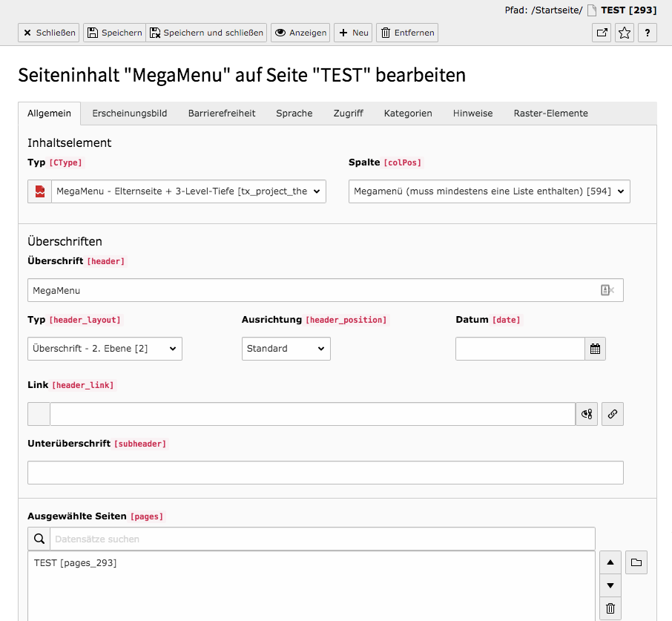Open the calendar picker for the Datum field
The image size is (672, 621).
click(x=595, y=349)
